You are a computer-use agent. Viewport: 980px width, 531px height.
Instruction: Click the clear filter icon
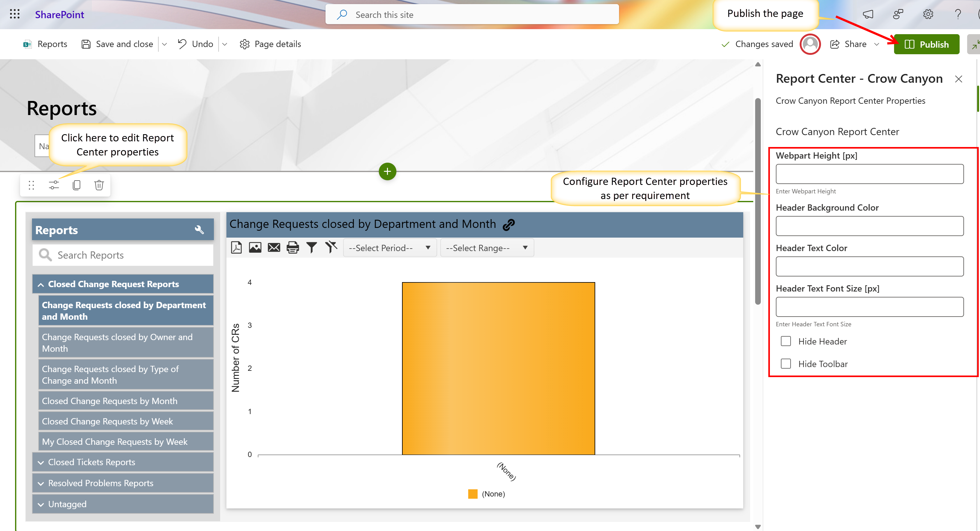331,247
